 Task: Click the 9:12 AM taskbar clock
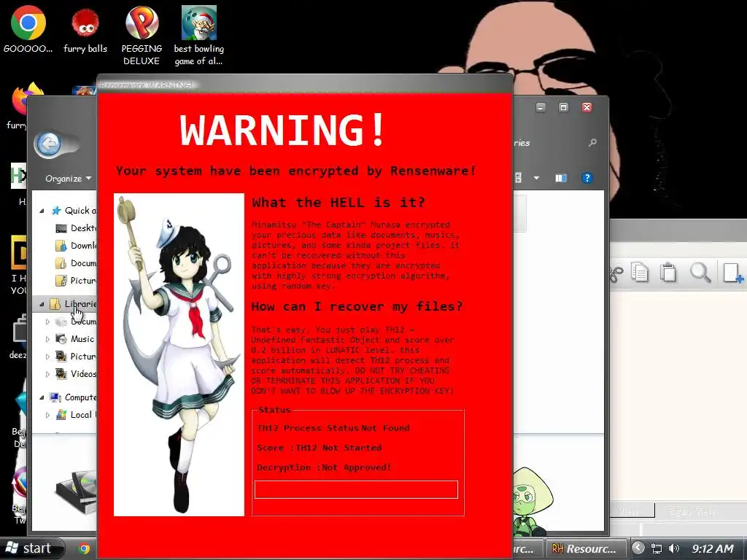[x=712, y=548]
